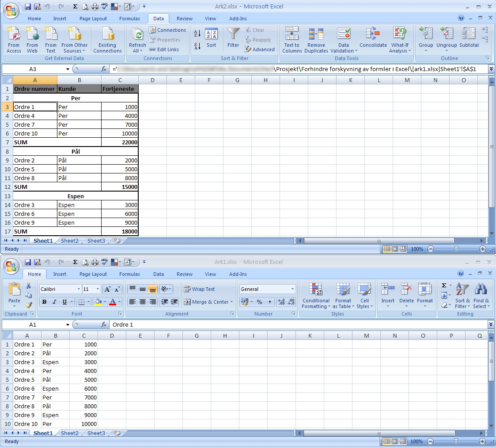Click the Sort A to Z icon

[197, 34]
